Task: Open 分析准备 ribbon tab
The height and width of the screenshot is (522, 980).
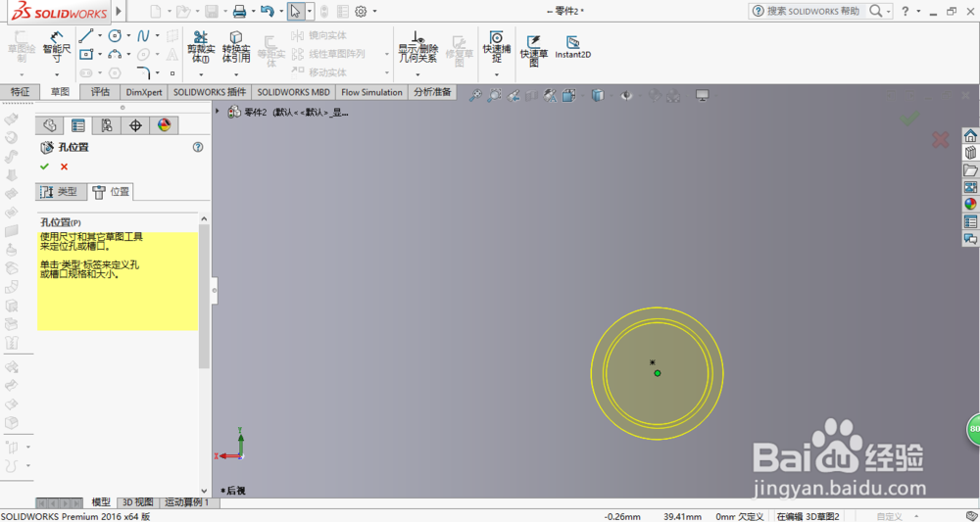Action: (x=432, y=92)
